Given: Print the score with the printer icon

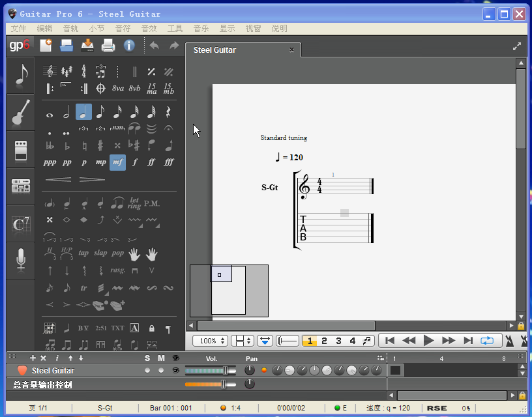Looking at the screenshot, I should click(x=108, y=46).
